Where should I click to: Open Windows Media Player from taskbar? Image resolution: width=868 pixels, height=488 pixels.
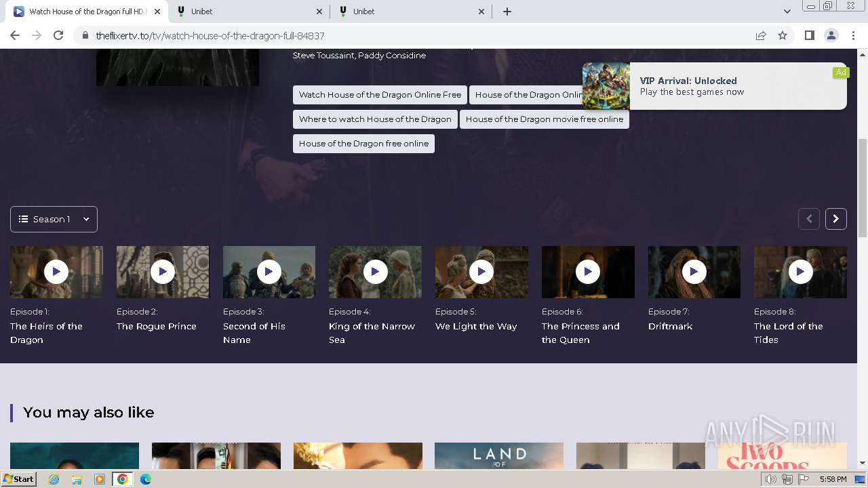pyautogui.click(x=100, y=479)
